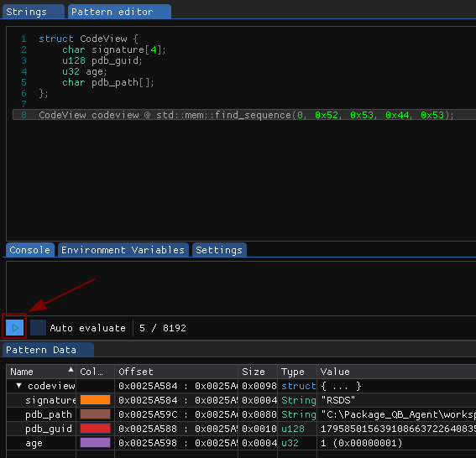The width and height of the screenshot is (476, 458).
Task: Open the Environment Variables tab
Action: click(x=123, y=250)
